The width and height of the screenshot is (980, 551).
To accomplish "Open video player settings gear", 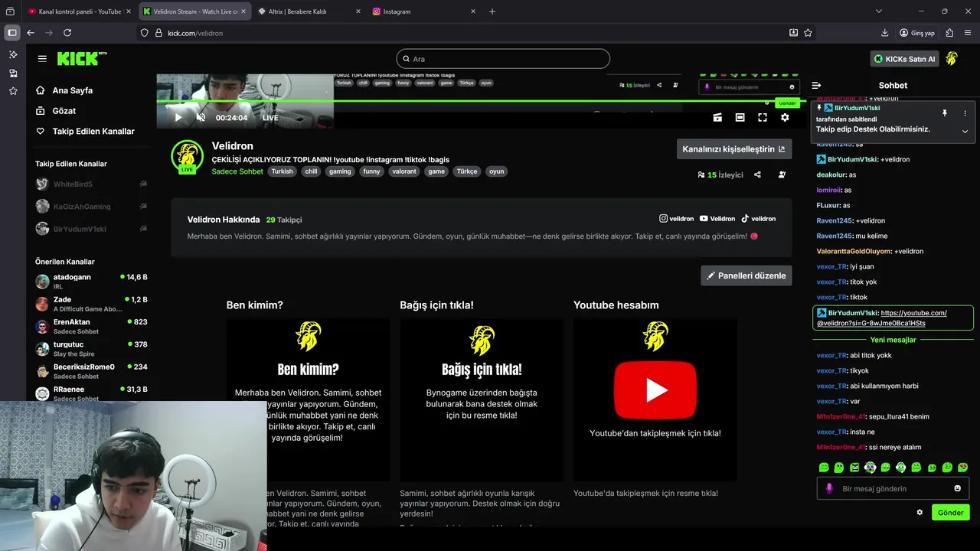I will pyautogui.click(x=785, y=118).
